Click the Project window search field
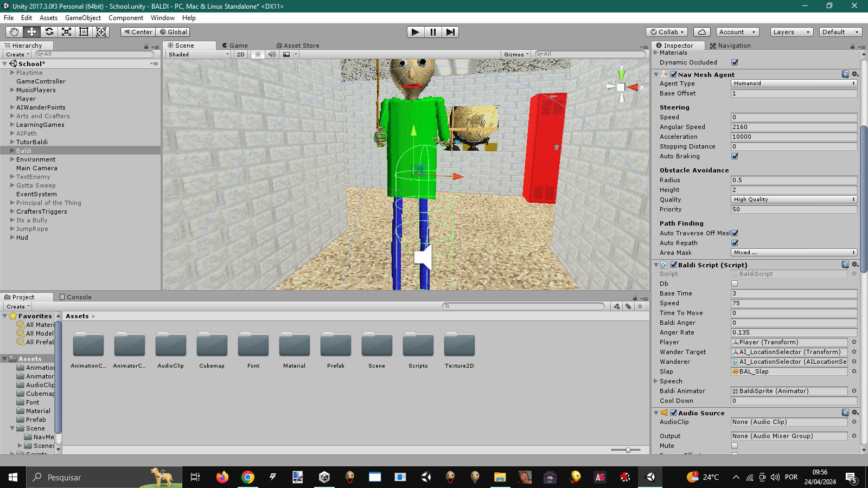Image resolution: width=868 pixels, height=488 pixels. point(524,306)
